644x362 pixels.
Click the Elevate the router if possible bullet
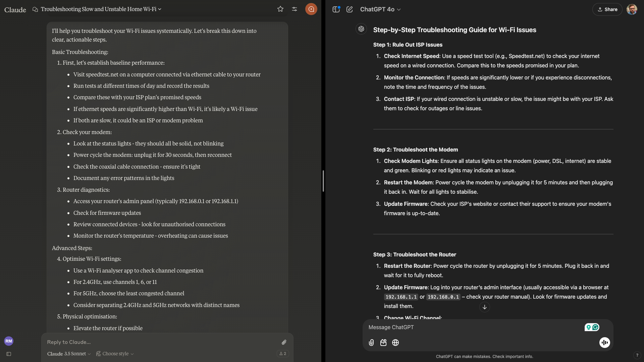coord(108,328)
